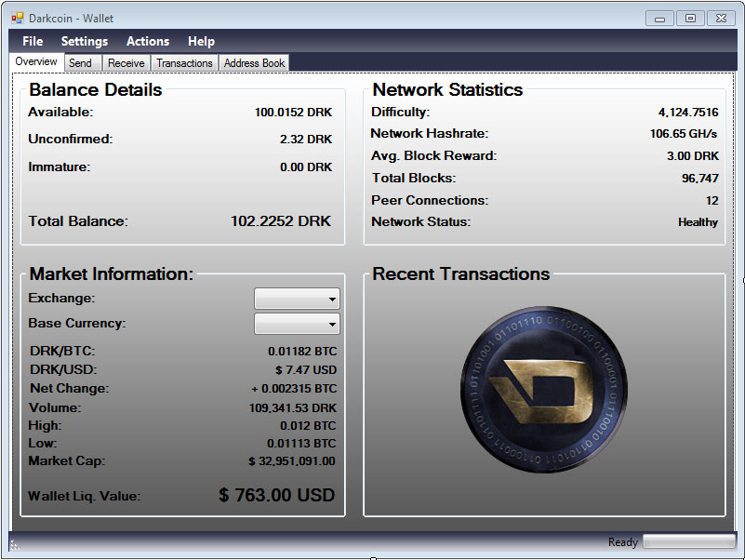Expand the Base Currency dropdown
Screen dimensions: 745x560
297,324
